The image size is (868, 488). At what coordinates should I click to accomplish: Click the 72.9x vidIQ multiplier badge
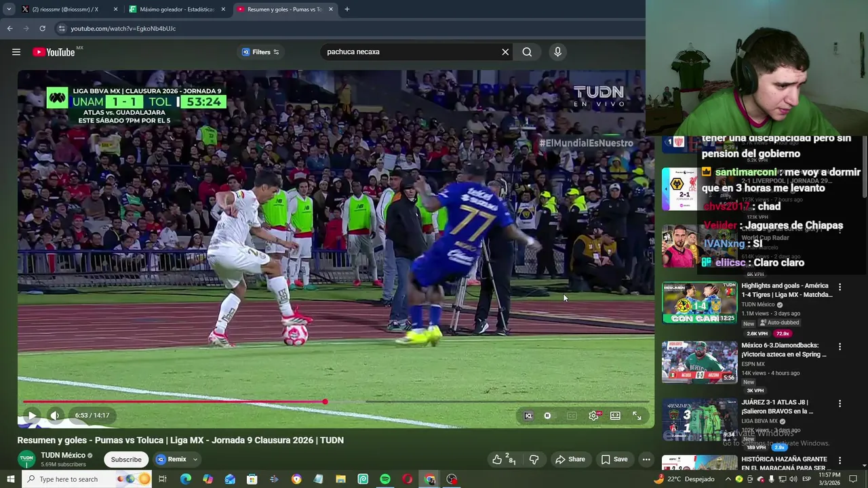pos(783,333)
